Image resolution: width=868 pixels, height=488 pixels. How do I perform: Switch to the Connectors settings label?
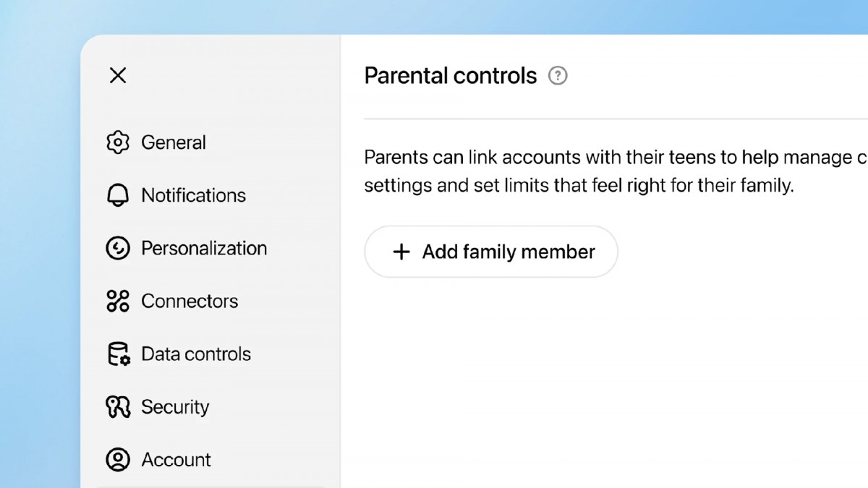190,301
